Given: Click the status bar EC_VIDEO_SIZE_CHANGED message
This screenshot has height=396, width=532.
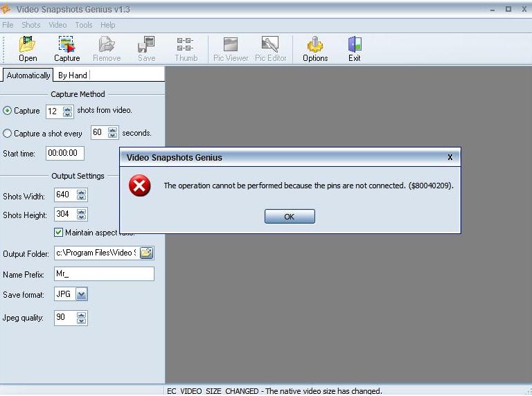Looking at the screenshot, I should [274, 391].
